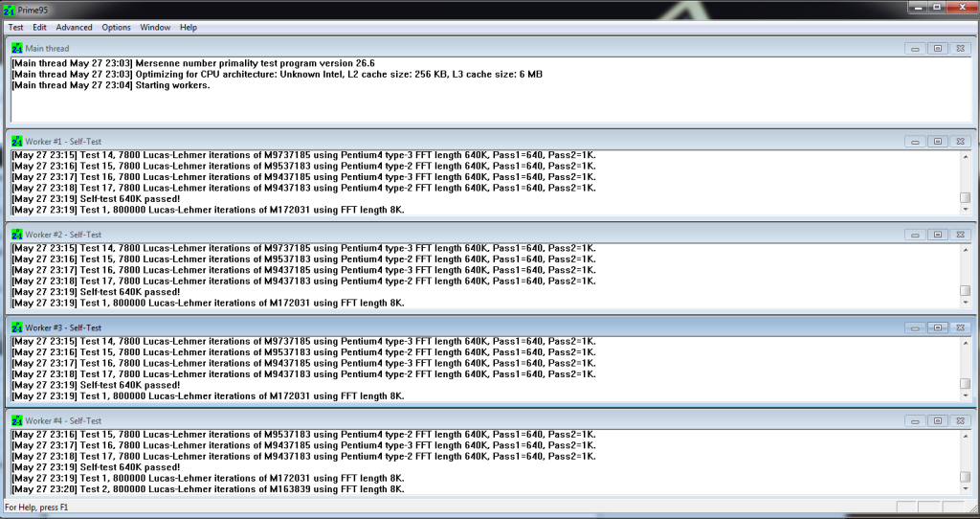Image resolution: width=980 pixels, height=519 pixels.
Task: Click the Worker #4 window icon
Action: pos(16,420)
